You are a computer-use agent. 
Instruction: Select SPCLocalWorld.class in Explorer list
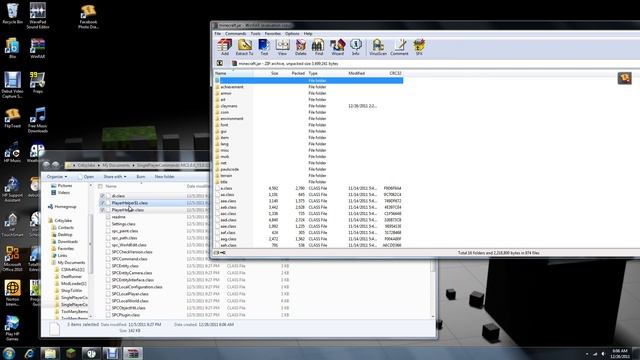click(130, 301)
